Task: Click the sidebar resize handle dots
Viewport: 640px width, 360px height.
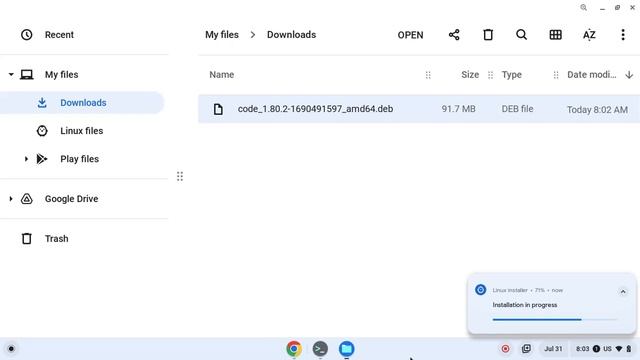Action: click(180, 176)
